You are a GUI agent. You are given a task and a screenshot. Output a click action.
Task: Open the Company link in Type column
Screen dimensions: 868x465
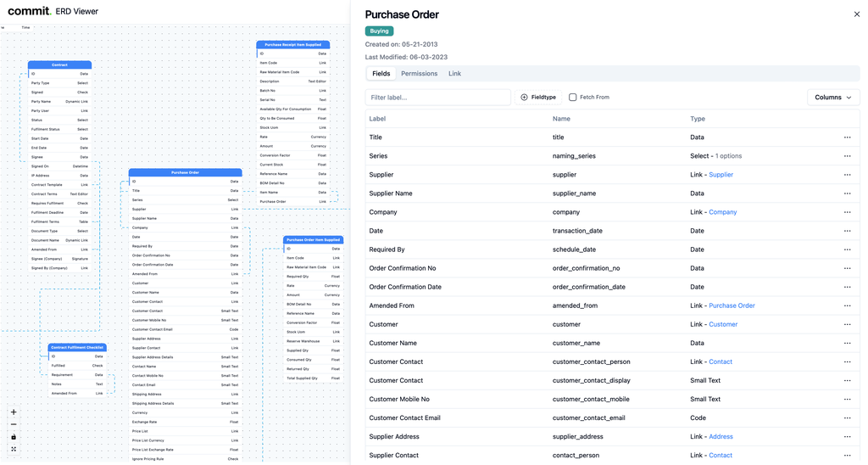[722, 212]
